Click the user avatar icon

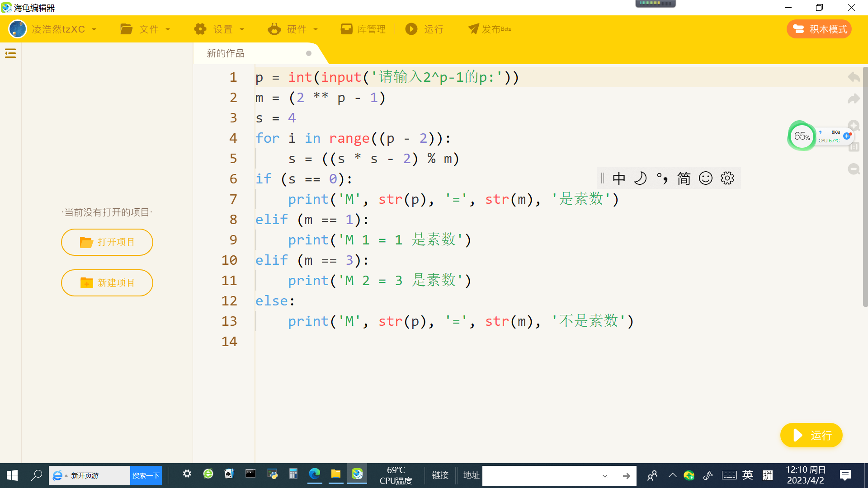(18, 29)
